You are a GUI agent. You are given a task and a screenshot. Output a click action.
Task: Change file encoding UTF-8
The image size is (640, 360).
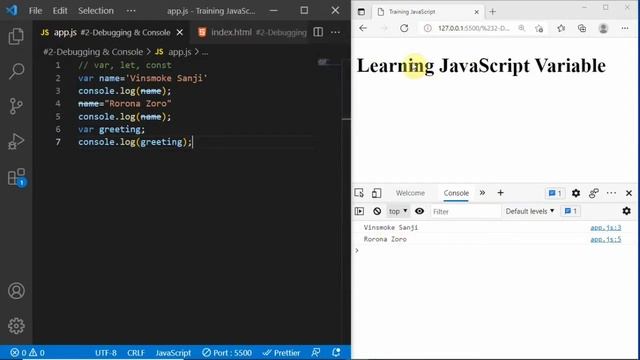tap(106, 353)
